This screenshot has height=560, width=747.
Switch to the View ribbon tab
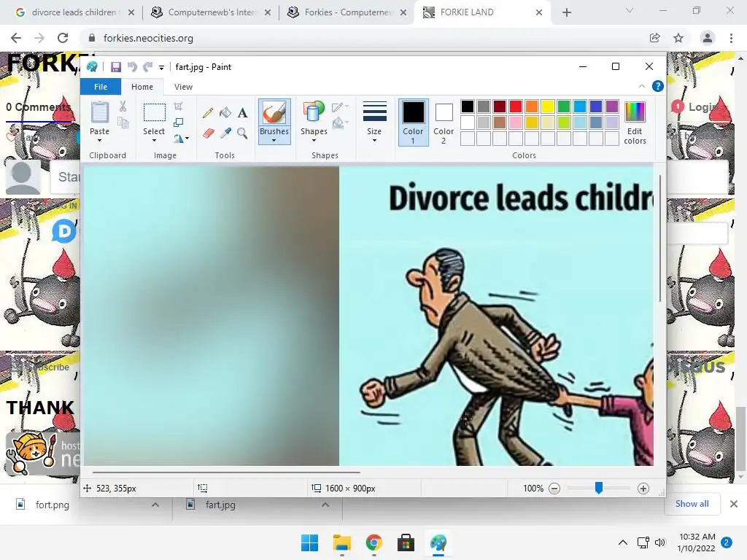tap(183, 87)
